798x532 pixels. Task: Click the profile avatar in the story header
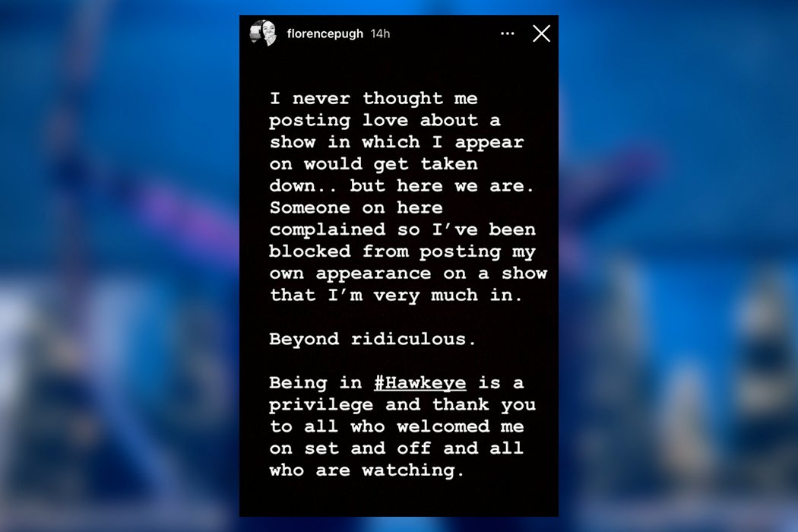[263, 33]
